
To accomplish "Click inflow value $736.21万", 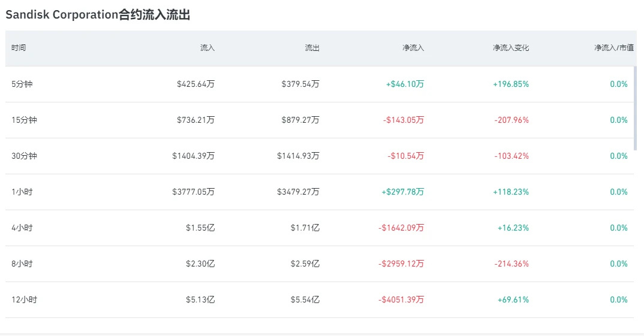I will coord(196,120).
